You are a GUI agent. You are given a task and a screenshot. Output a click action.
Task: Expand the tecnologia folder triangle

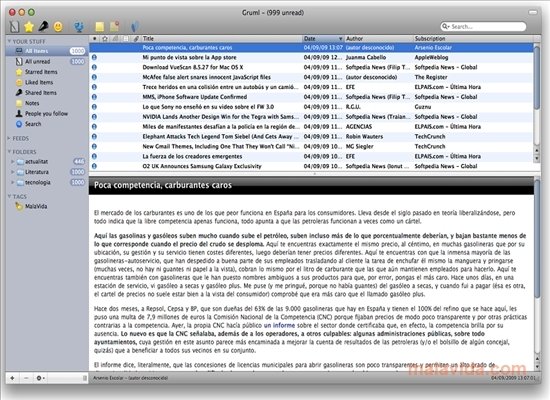(13, 182)
